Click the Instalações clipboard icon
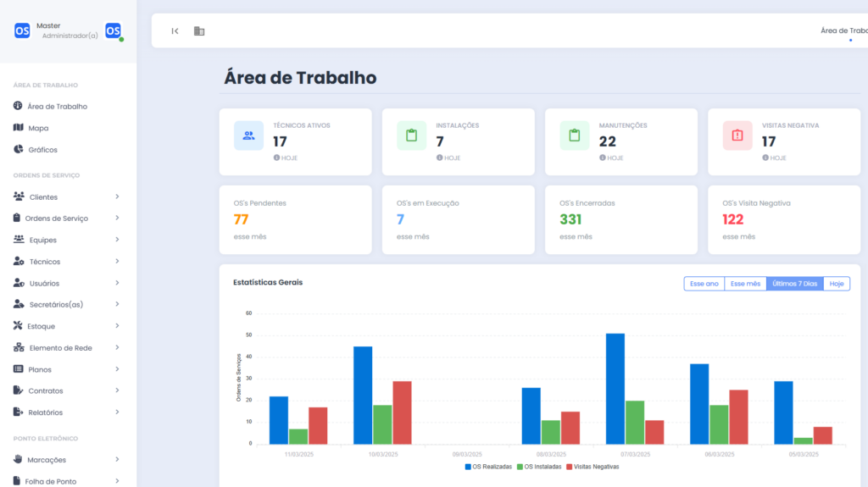This screenshot has width=868, height=487. tap(411, 136)
